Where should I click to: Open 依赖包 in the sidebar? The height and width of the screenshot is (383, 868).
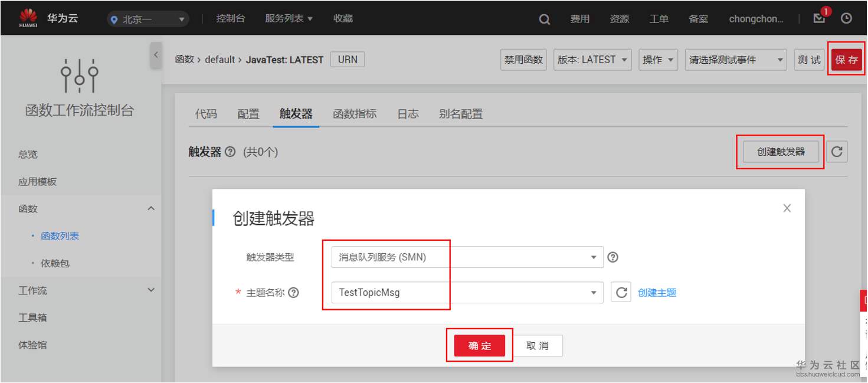coord(55,263)
